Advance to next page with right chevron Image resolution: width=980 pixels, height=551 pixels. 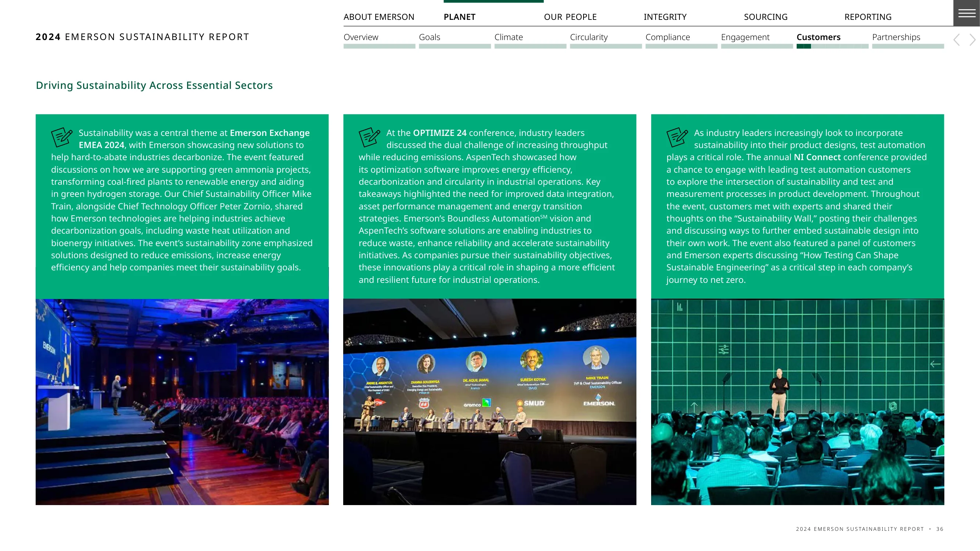pos(972,40)
